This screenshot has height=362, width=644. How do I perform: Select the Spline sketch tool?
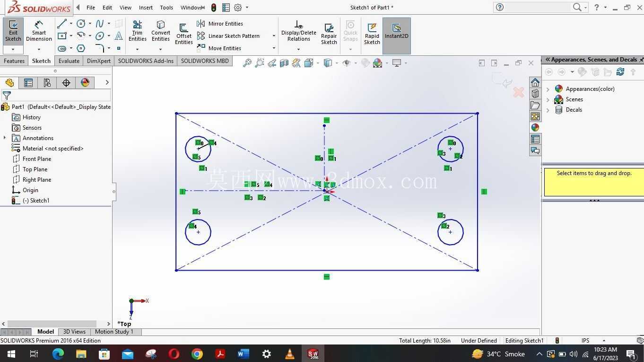pyautogui.click(x=100, y=24)
